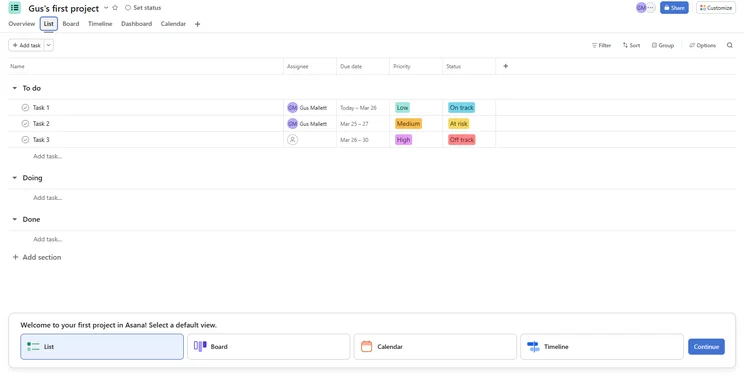
Task: Mark Task 1 complete
Action: click(x=25, y=108)
